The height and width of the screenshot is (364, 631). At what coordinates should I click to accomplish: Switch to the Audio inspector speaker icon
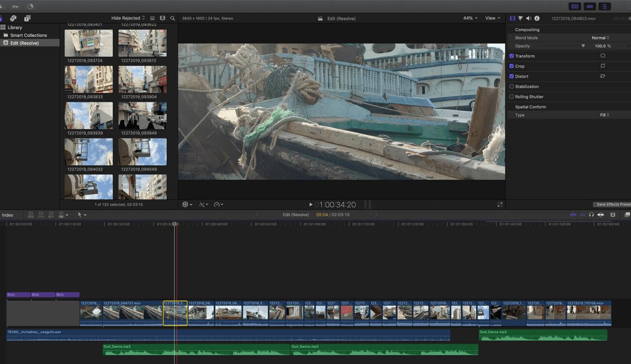tap(529, 18)
